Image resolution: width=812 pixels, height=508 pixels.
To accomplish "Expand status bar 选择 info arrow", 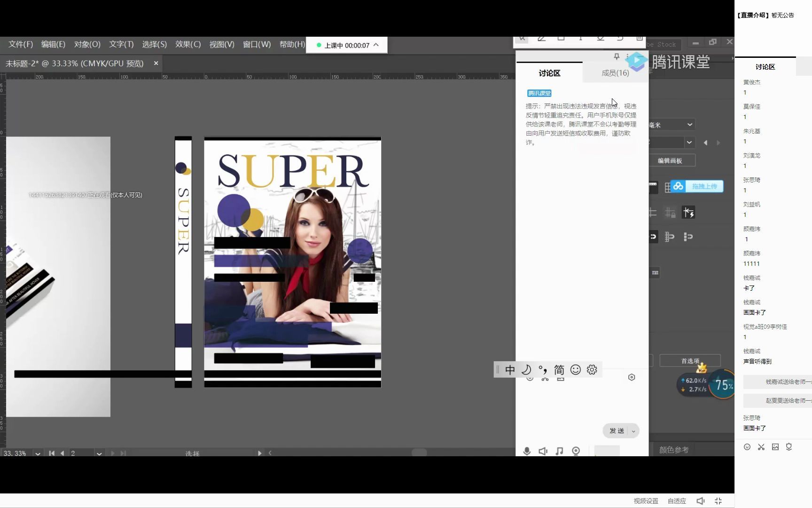I will pyautogui.click(x=259, y=453).
